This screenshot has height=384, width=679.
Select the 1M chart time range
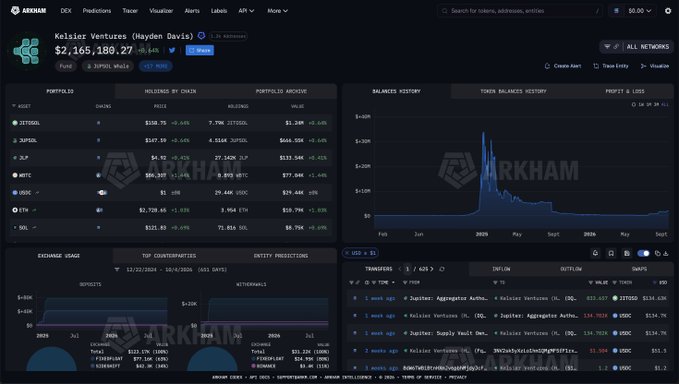(649, 104)
